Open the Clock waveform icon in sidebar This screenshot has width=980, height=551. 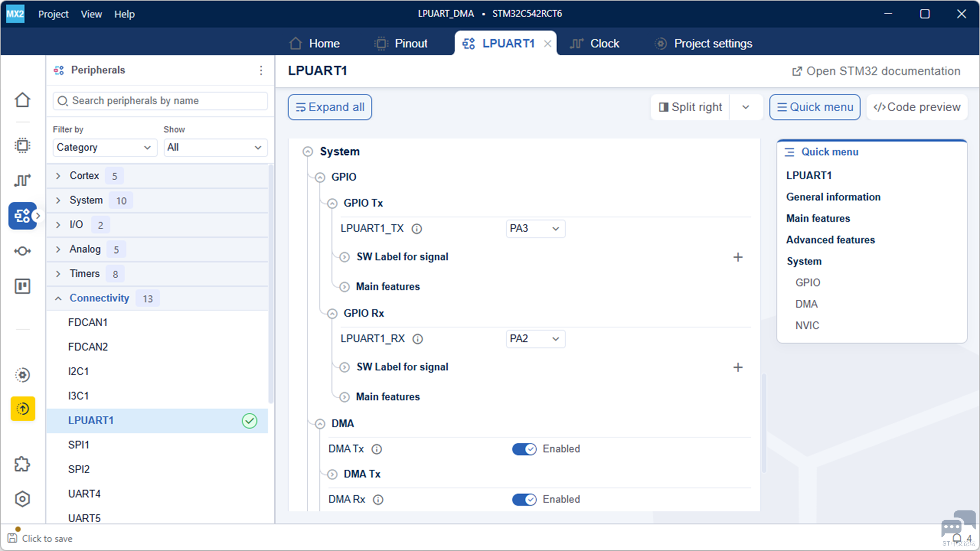(23, 180)
